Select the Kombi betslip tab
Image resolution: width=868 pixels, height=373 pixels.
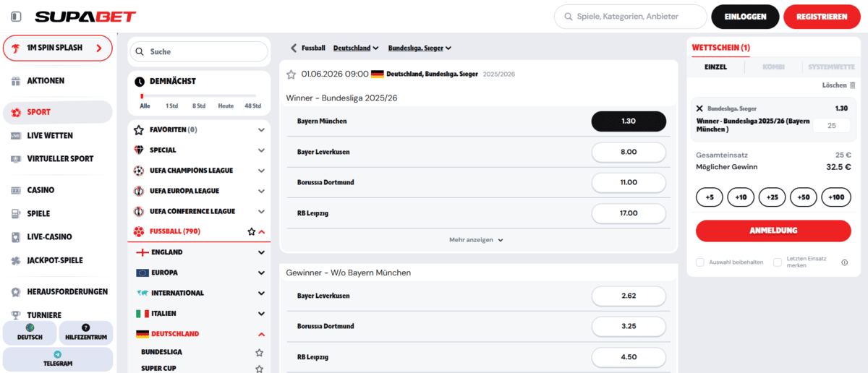click(x=773, y=67)
